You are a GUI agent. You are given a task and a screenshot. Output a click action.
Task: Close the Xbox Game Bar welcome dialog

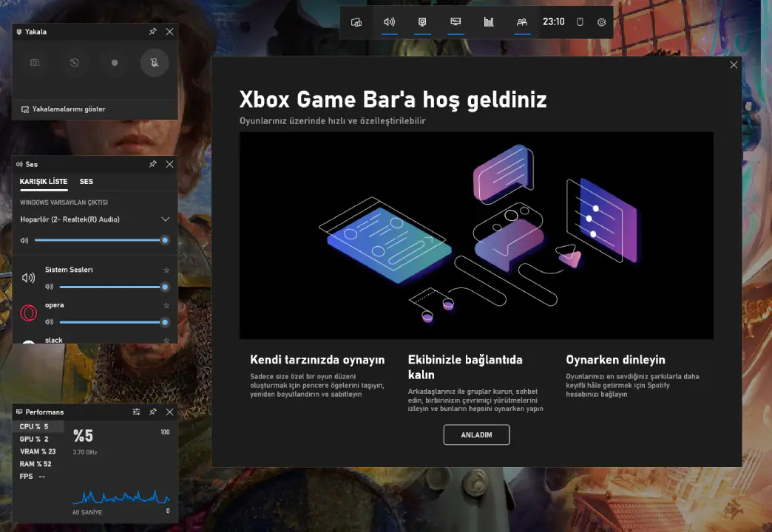[734, 64]
